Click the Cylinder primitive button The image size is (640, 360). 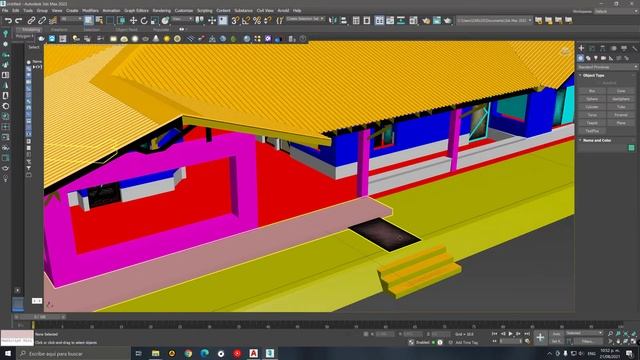[592, 107]
